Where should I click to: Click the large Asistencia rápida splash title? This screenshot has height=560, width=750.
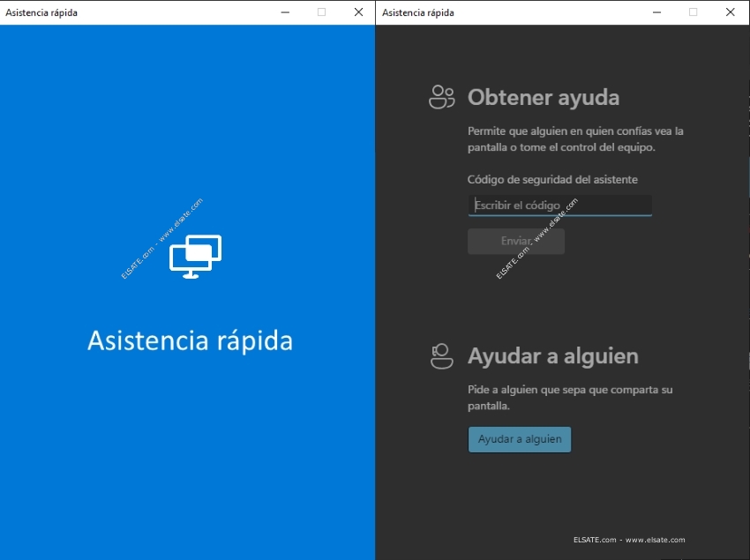[190, 341]
